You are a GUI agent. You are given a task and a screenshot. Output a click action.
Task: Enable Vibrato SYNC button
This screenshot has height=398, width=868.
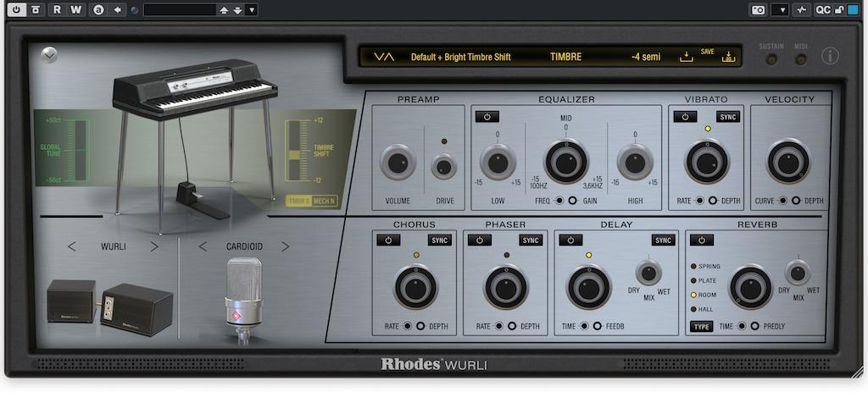(728, 117)
